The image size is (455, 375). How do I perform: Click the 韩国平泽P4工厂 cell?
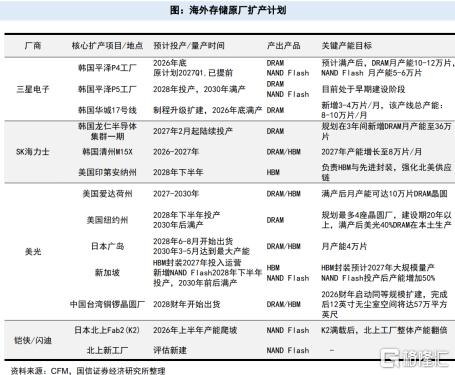point(107,68)
